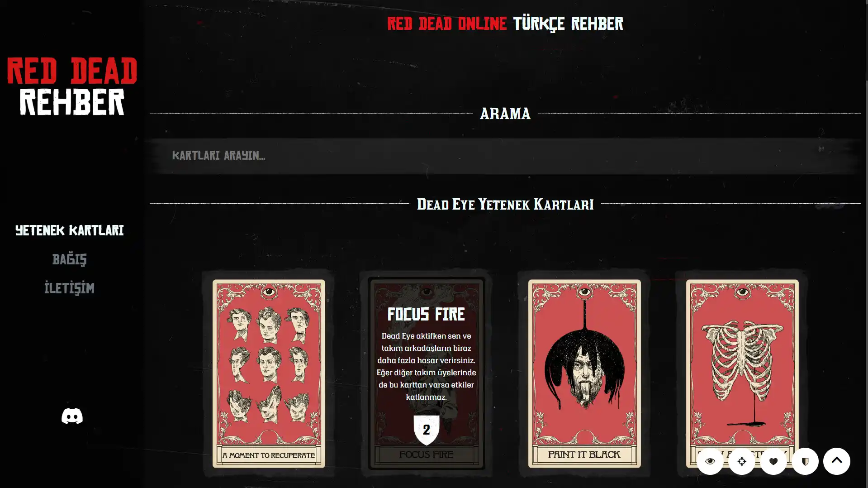This screenshot has width=868, height=488.
Task: Click the eye filter icon button
Action: (710, 461)
